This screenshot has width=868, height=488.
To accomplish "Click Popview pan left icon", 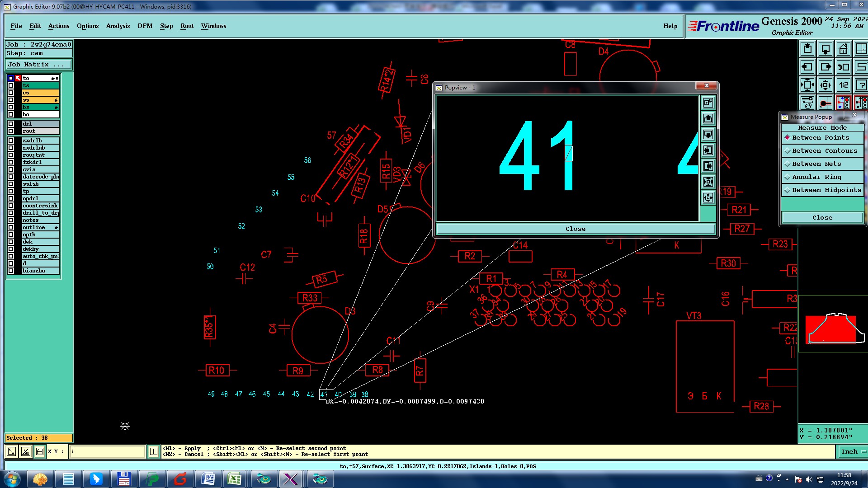I will pos(708,150).
